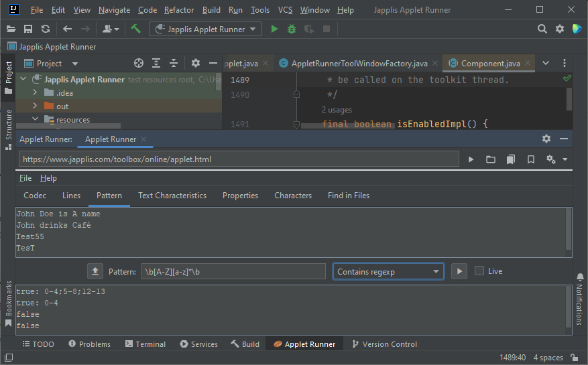
Task: Switch to the Codec tab
Action: (35, 196)
